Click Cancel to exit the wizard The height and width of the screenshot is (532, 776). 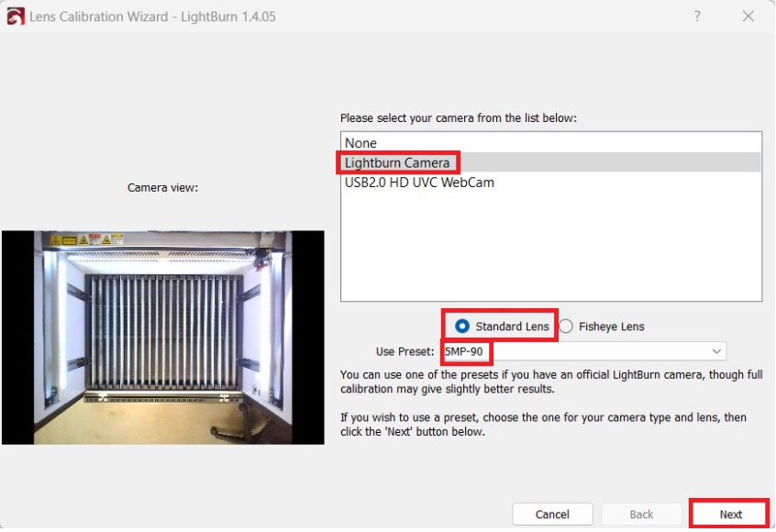552,515
